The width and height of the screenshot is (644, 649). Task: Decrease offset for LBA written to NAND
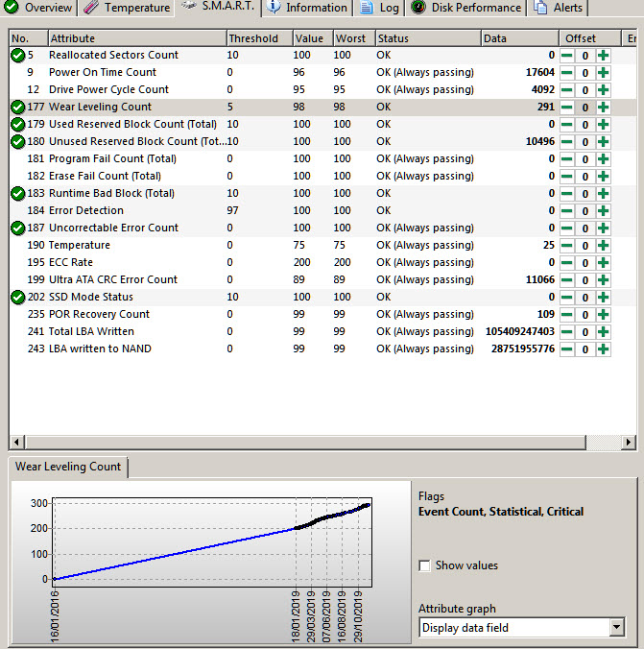tap(567, 349)
